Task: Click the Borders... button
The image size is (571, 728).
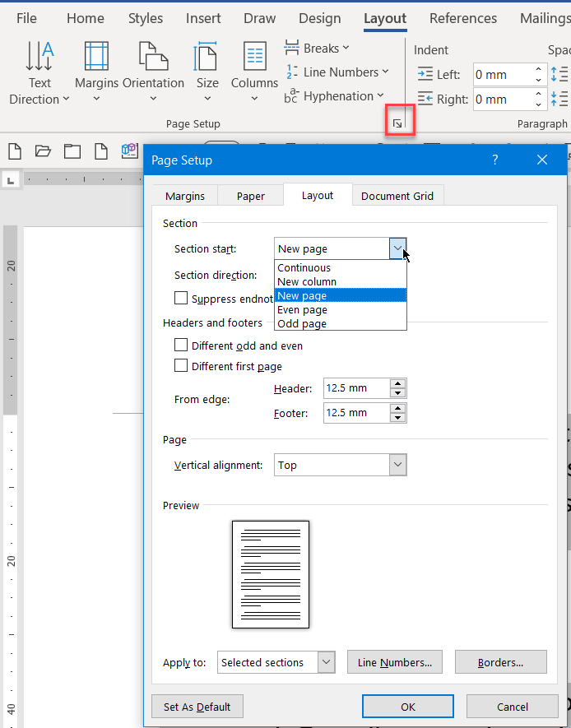Action: coord(500,662)
